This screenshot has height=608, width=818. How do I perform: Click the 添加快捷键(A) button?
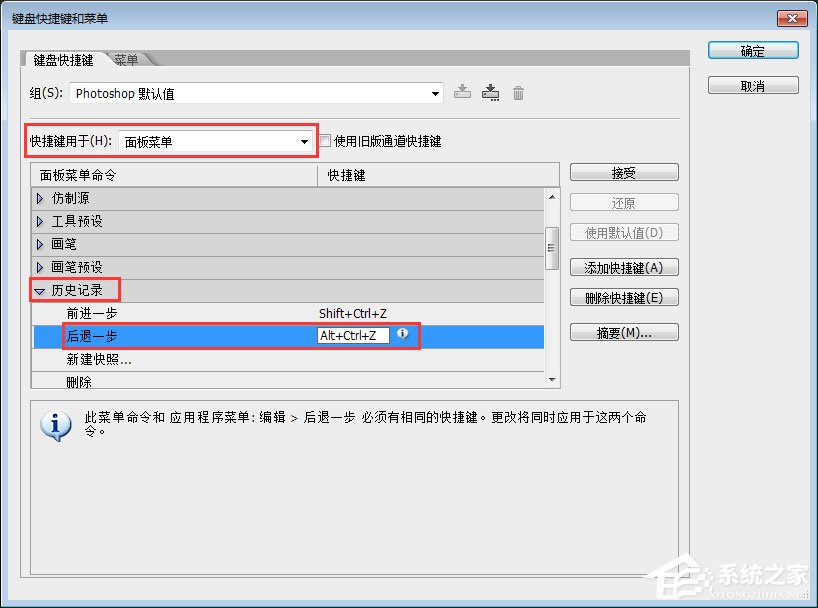[x=624, y=267]
